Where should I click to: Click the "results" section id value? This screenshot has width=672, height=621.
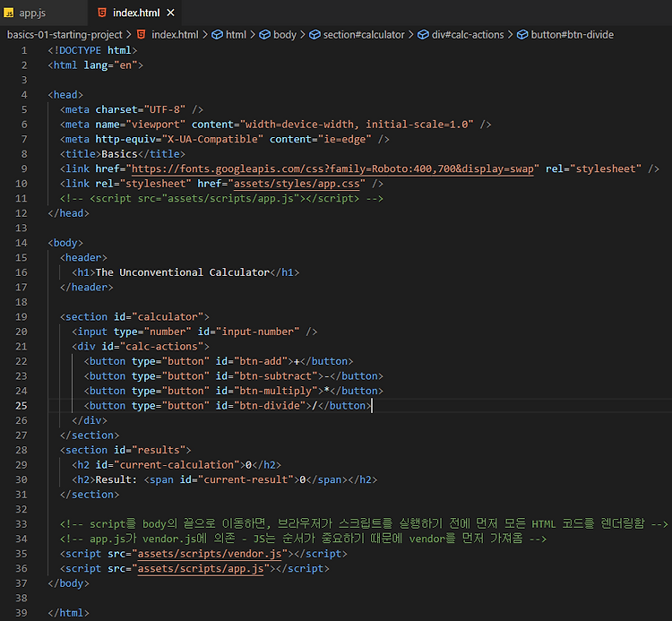[159, 450]
